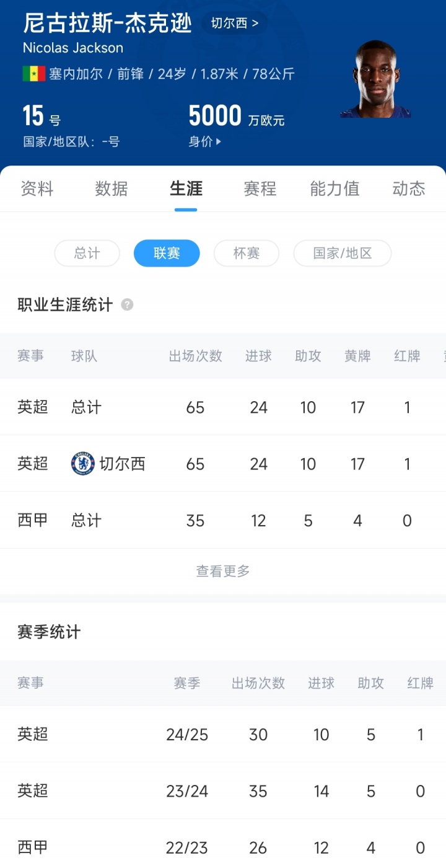Click the Chelsea club badge icon
446x868 pixels.
tap(82, 464)
